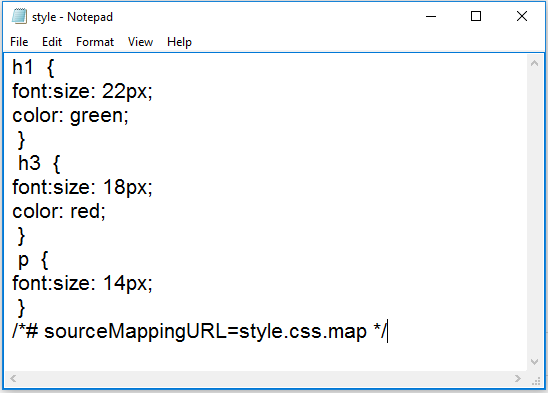The height and width of the screenshot is (393, 548).
Task: Click the sourceMappingURL comment line
Action: tap(200, 331)
